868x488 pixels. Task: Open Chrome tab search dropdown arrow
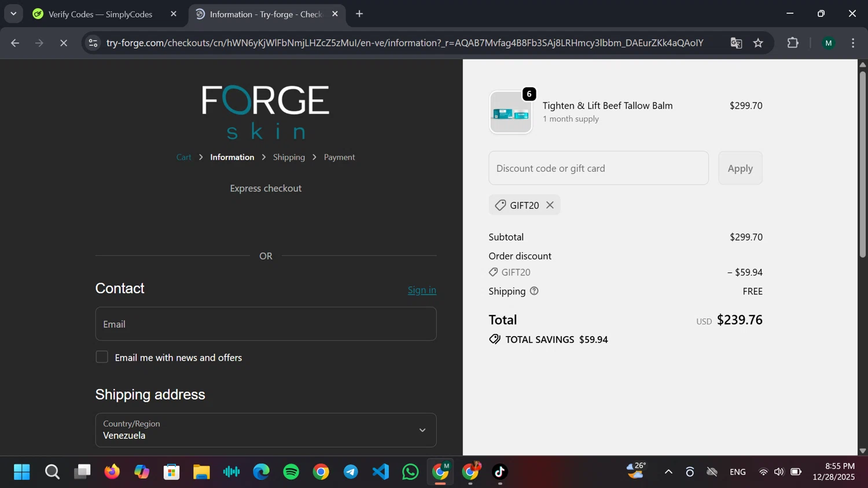[x=13, y=13]
